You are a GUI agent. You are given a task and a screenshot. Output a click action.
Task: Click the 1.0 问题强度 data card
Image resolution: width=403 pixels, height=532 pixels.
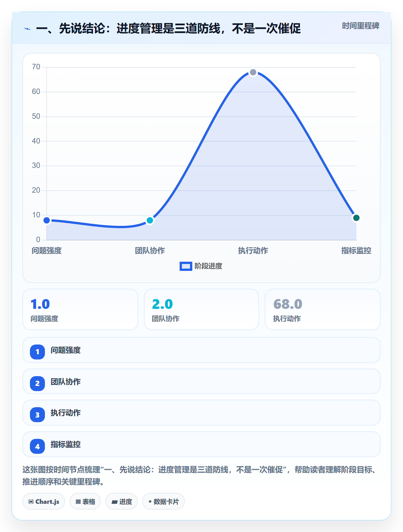pyautogui.click(x=80, y=309)
